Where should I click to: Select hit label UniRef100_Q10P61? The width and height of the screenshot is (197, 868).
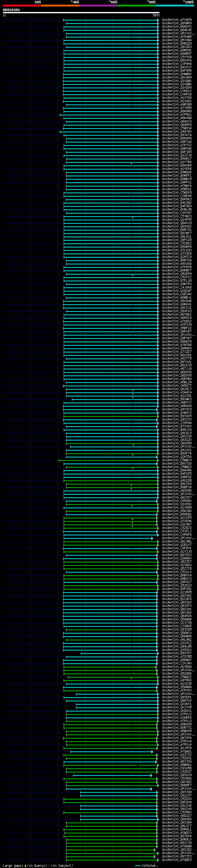[x=177, y=504]
